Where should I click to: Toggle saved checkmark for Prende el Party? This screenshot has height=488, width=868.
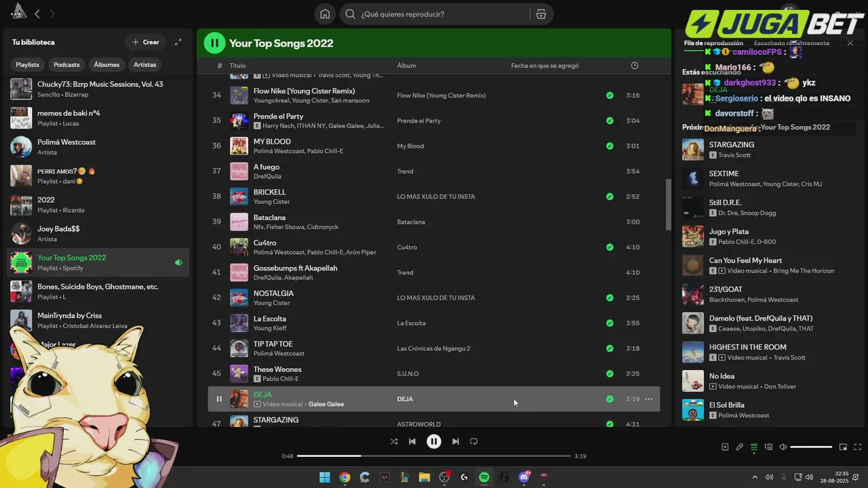[610, 121]
